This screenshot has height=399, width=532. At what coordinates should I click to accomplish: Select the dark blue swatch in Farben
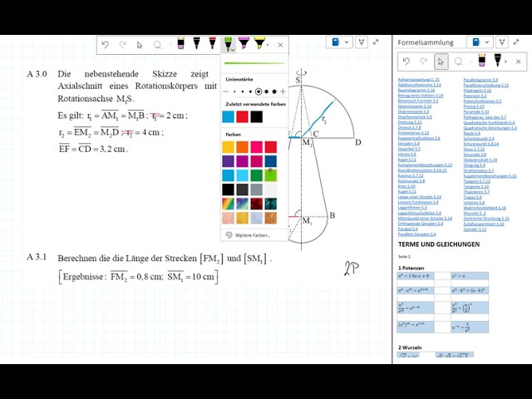pyautogui.click(x=271, y=161)
